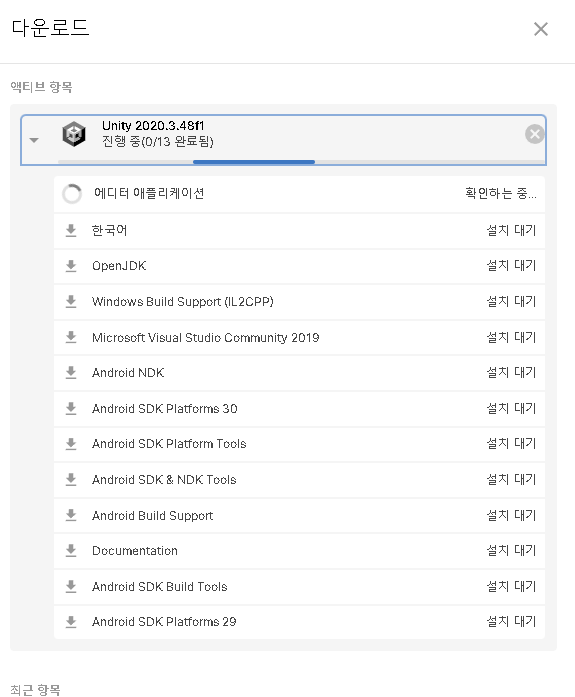The image size is (575, 697).
Task: Click the Microsoft Visual Studio Community 2019 download icon
Action: (71, 337)
